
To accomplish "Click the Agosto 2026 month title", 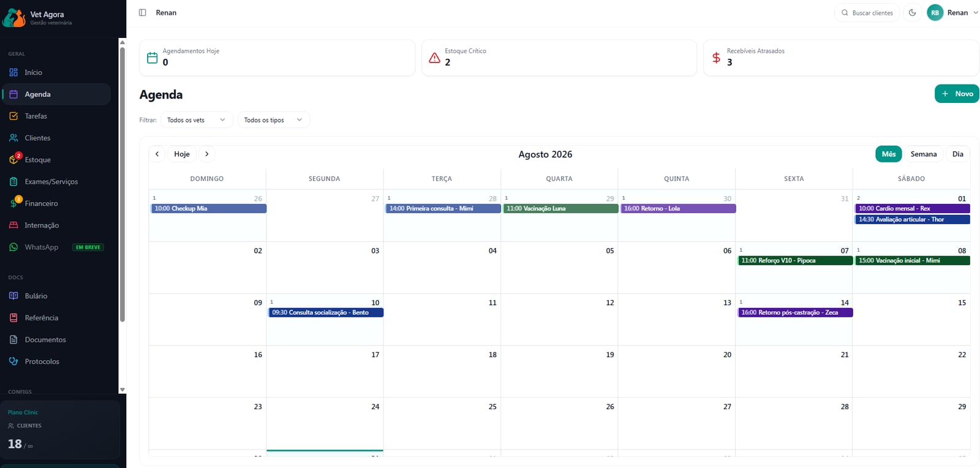I will pyautogui.click(x=545, y=154).
